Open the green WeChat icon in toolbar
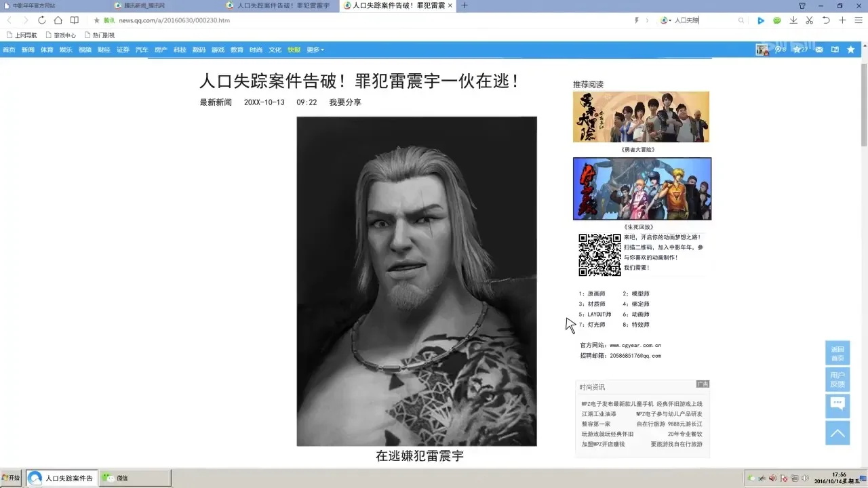Screen dimensions: 868x488 [777, 20]
